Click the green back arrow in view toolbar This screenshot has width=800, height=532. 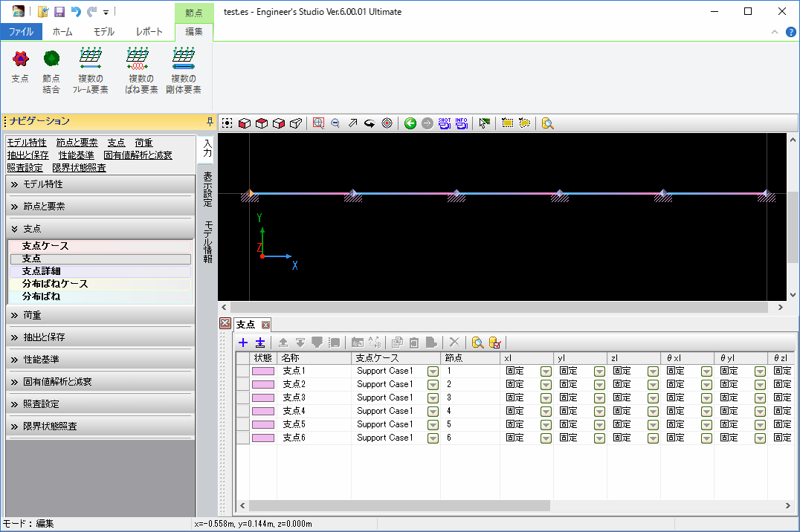point(410,123)
